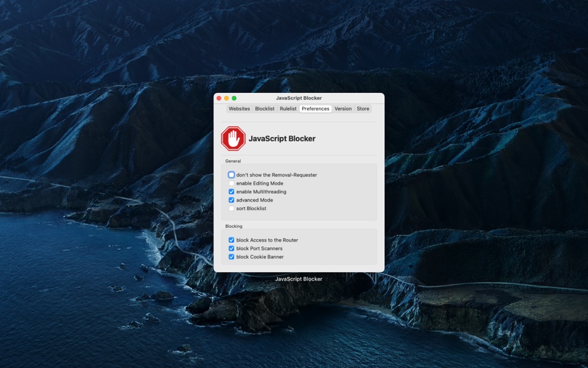Uncheck block Port Scanners
Screen dimensions: 588x368
pos(231,248)
